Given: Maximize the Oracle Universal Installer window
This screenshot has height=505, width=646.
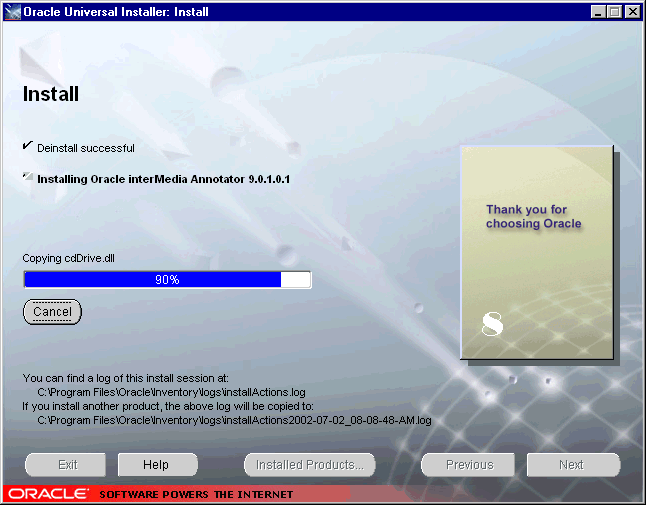Looking at the screenshot, I should coord(614,12).
